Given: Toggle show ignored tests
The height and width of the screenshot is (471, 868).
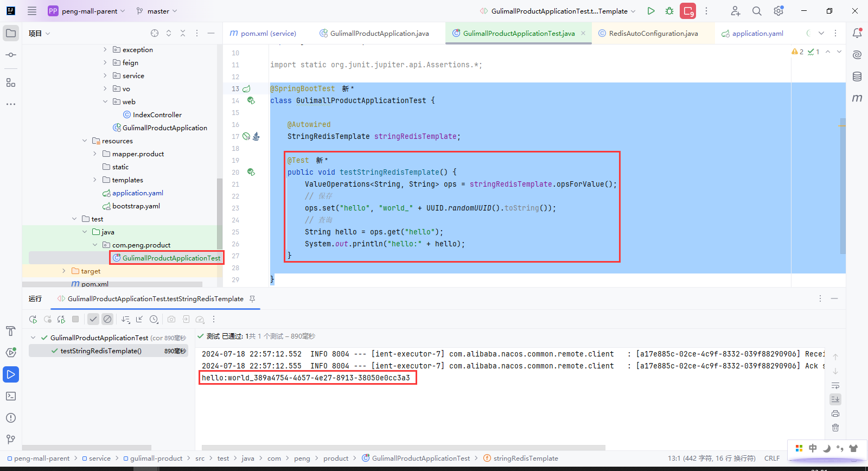Looking at the screenshot, I should click(107, 320).
